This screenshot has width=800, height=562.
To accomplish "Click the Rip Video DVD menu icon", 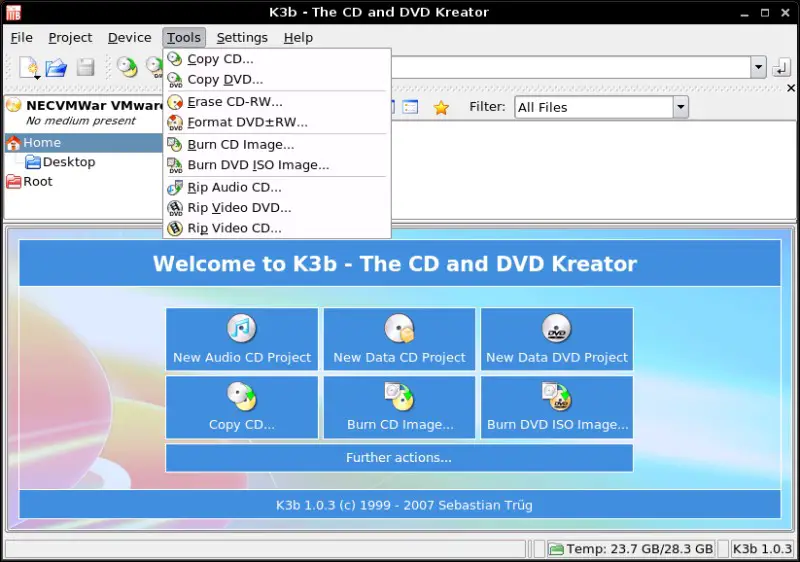I will click(175, 208).
